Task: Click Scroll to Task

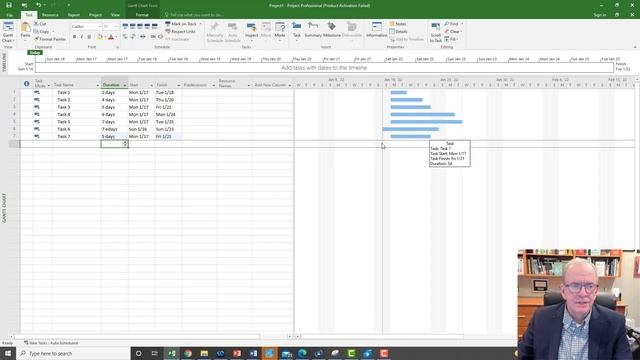Action: coord(436,32)
